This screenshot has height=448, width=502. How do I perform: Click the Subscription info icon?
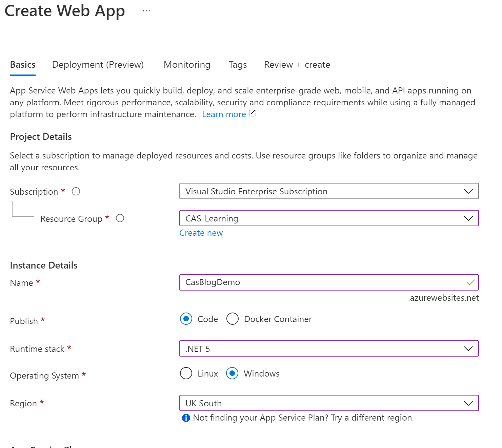[76, 192]
